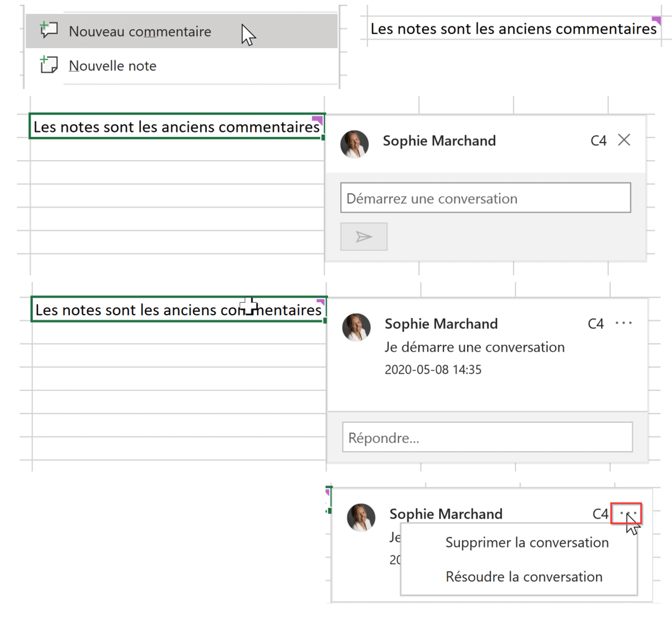Click into the Répondre... reply field
Image resolution: width=672 pixels, height=620 pixels.
[x=487, y=437]
